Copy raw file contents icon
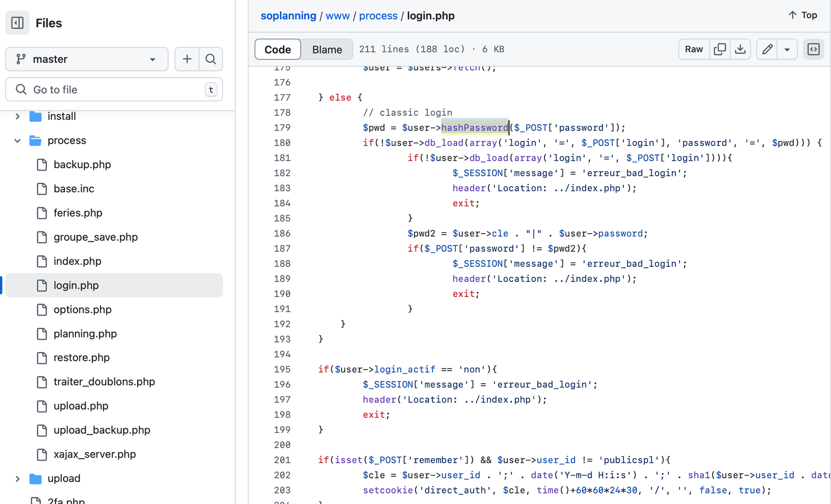 tap(720, 49)
